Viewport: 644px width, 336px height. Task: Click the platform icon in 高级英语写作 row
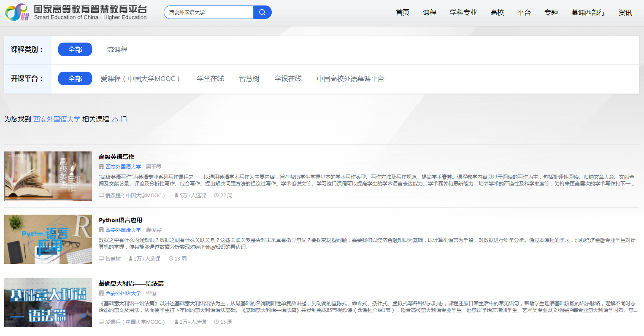[101, 196]
